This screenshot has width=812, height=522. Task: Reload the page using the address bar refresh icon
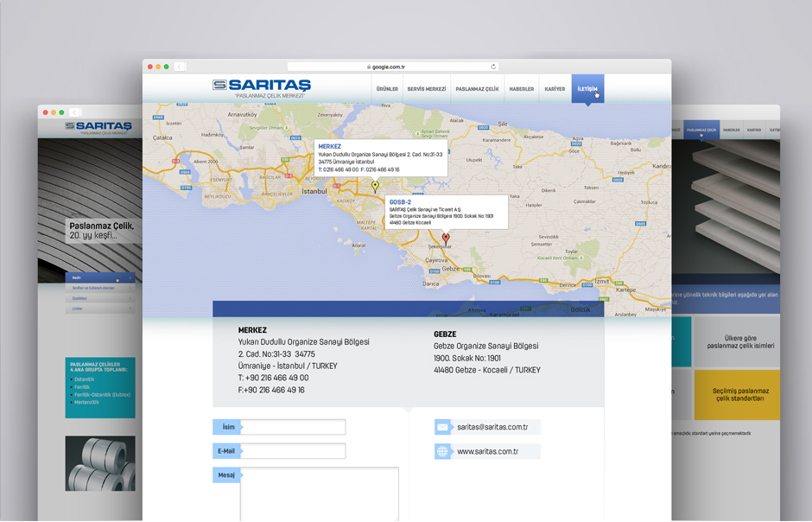493,67
